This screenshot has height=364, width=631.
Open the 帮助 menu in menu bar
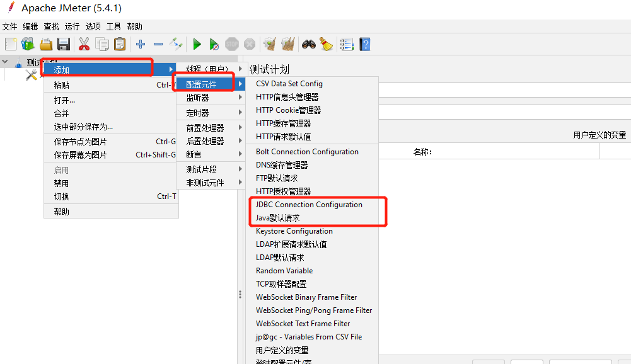[x=134, y=26]
